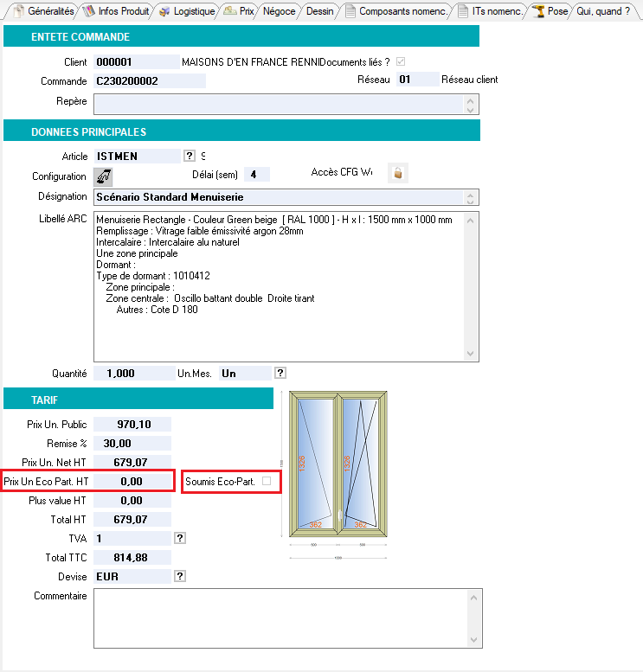This screenshot has width=643, height=672.
Task: Toggle the Documents liés checkbox
Action: point(401,61)
